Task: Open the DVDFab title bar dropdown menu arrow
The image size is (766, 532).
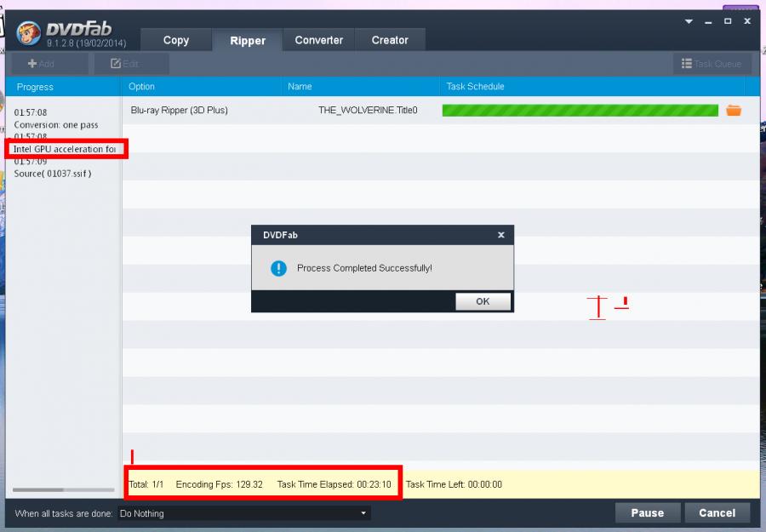Action: click(689, 21)
